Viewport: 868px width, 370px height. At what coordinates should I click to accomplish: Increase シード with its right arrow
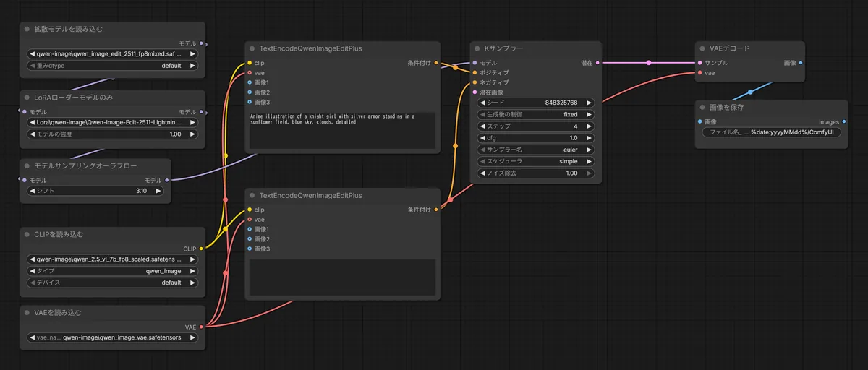tap(589, 103)
